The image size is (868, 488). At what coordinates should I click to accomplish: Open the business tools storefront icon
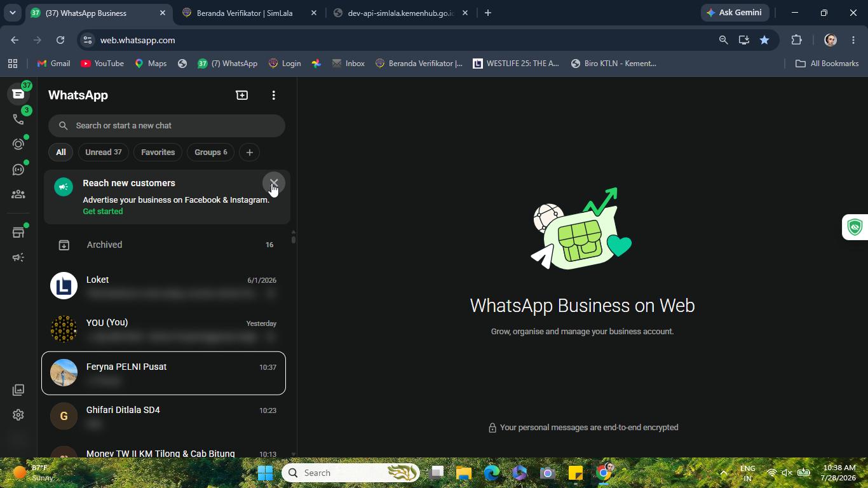coord(18,233)
